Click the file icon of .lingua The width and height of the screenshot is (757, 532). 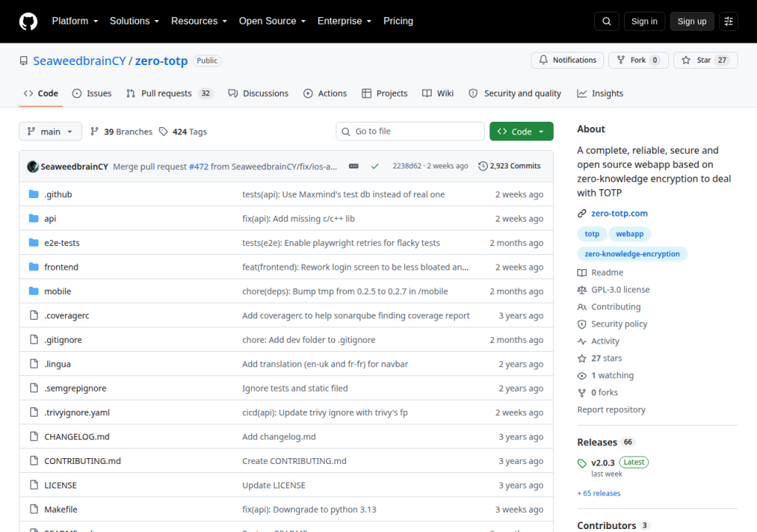[x=34, y=364]
